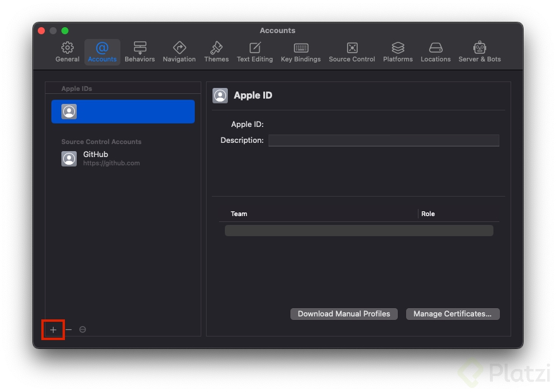Open the Behaviors preferences tab

(x=140, y=52)
